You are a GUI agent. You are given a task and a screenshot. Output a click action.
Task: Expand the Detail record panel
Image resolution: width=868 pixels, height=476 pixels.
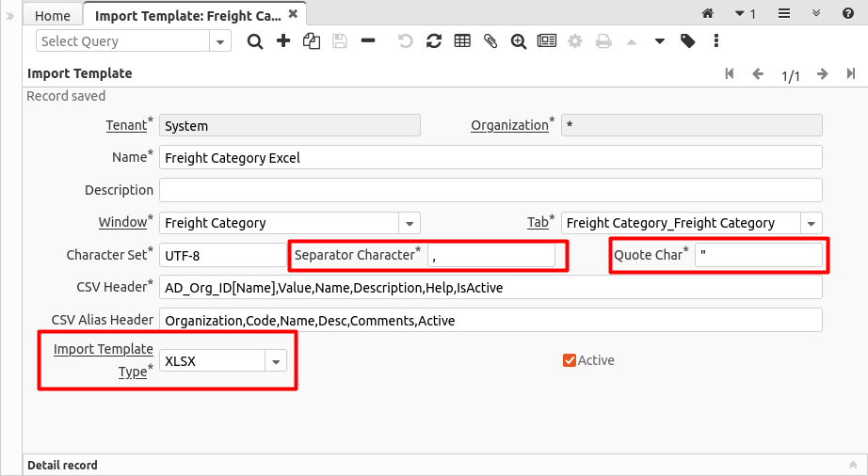(853, 465)
